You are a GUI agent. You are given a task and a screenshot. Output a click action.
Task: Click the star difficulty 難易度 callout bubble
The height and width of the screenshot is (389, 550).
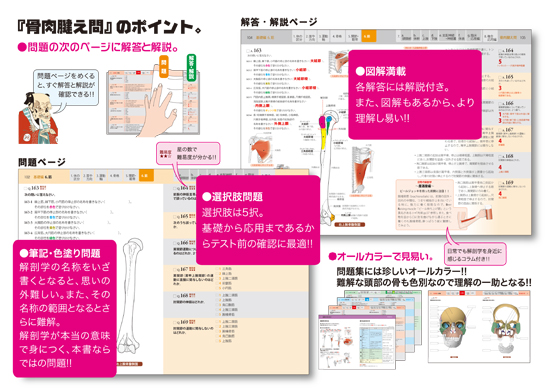point(188,153)
